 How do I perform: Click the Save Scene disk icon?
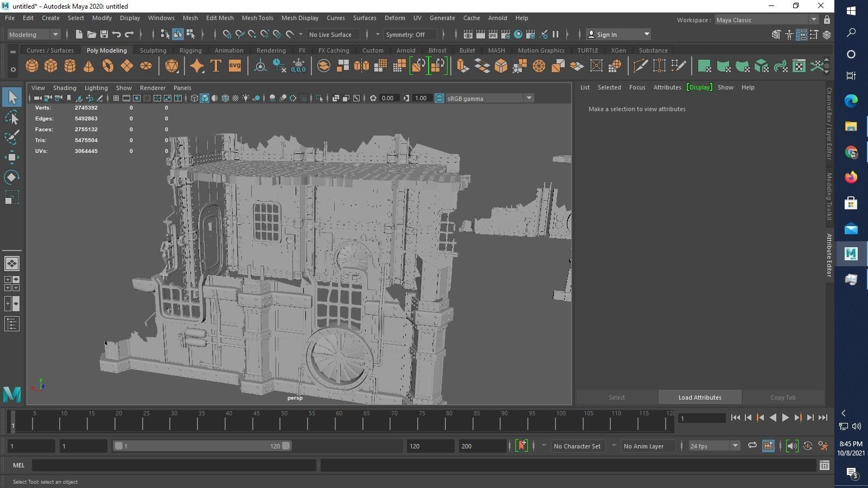pyautogui.click(x=104, y=34)
